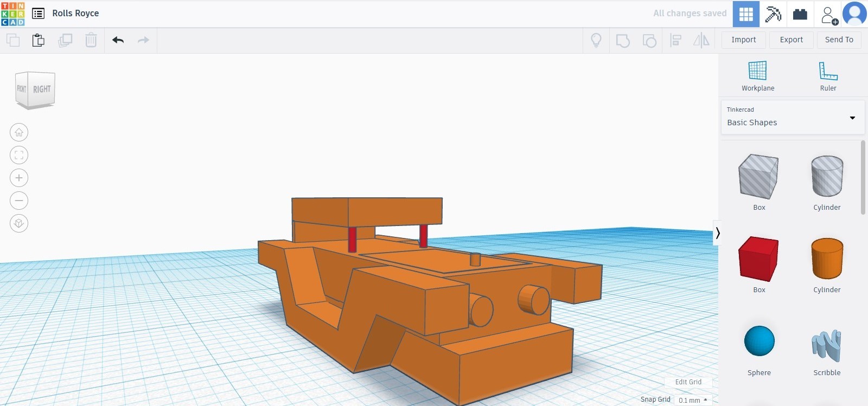The height and width of the screenshot is (406, 868).
Task: Group the selected shapes
Action: point(623,40)
